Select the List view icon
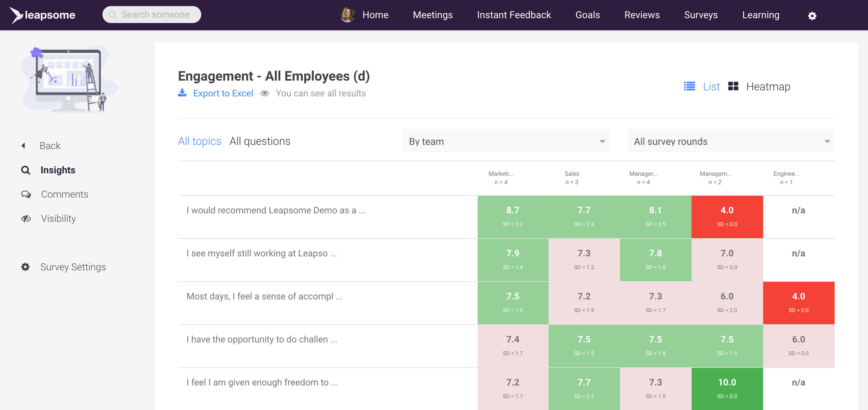 point(689,86)
